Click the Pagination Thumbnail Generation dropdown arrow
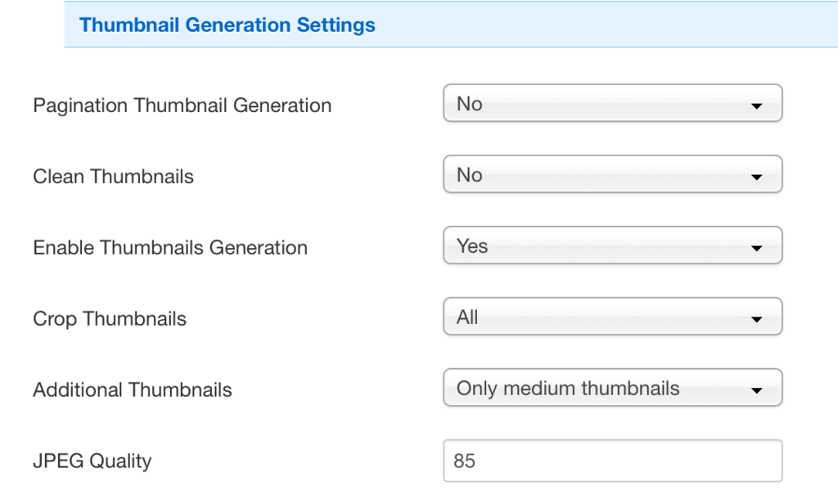Viewport: 838px width, 504px height. pyautogui.click(x=756, y=106)
